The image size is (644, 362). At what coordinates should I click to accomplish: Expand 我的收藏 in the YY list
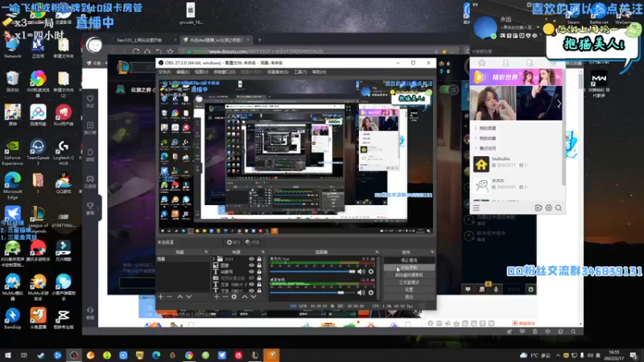(x=476, y=138)
